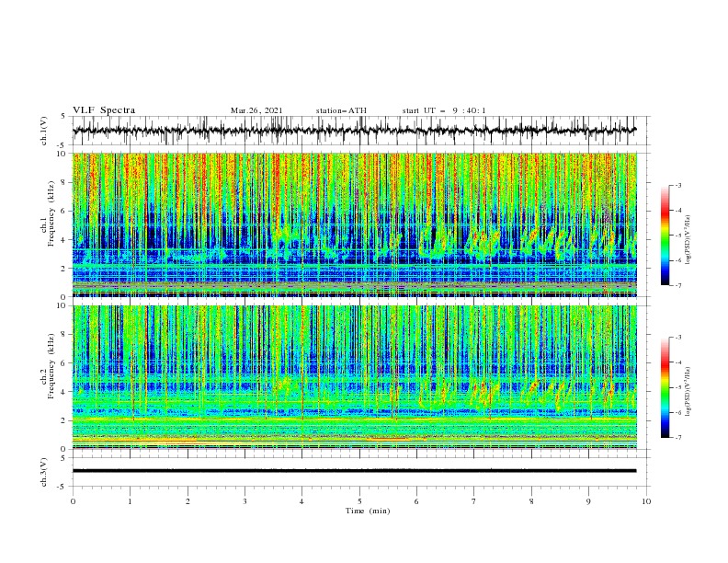The width and height of the screenshot is (728, 563).
Task: Click the upper "log(PSD)(V²/Hz)" color bar label
Action: coord(688,240)
